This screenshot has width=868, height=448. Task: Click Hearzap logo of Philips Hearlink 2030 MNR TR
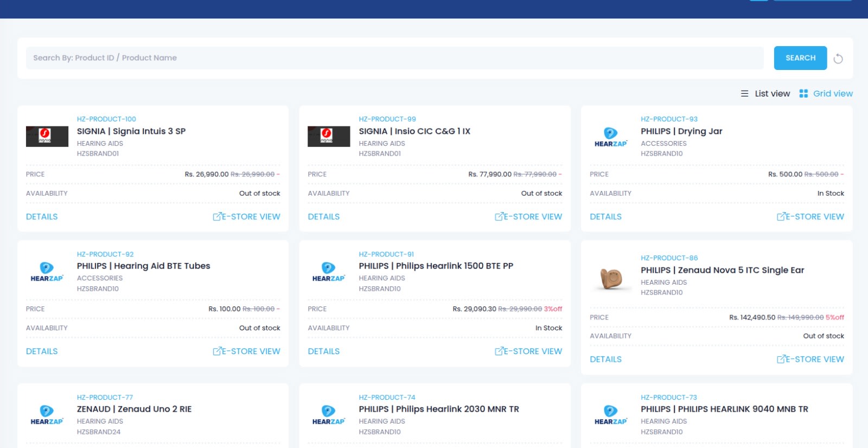[x=329, y=415]
